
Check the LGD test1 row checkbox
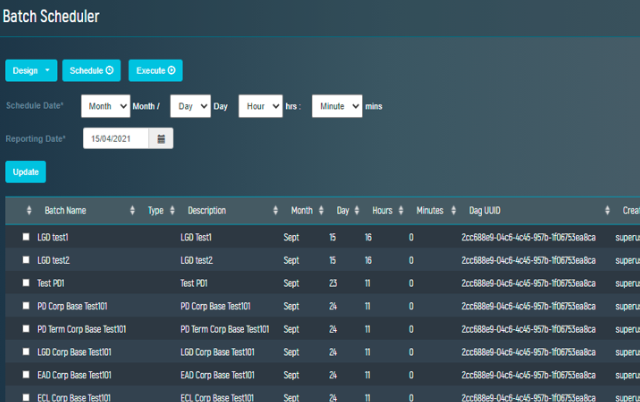pos(27,237)
